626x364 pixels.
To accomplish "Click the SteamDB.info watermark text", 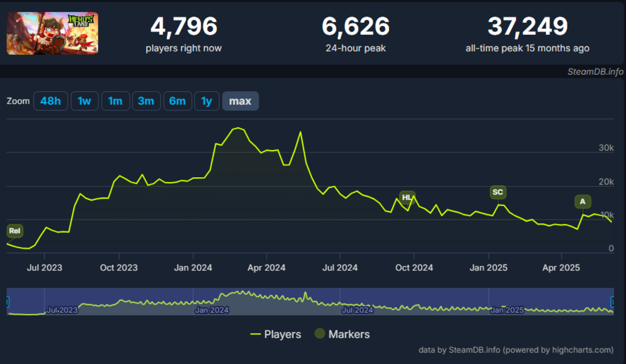I will (x=595, y=72).
